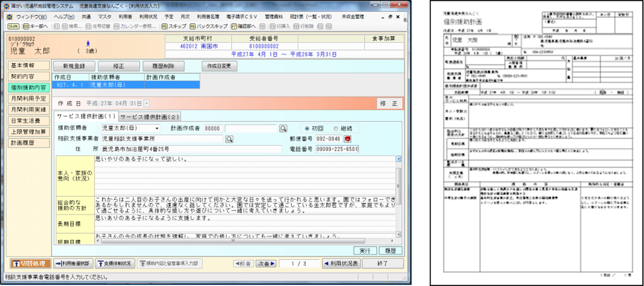Click the red postal code lookup icon
The height and width of the screenshot is (286, 644).
tap(347, 139)
